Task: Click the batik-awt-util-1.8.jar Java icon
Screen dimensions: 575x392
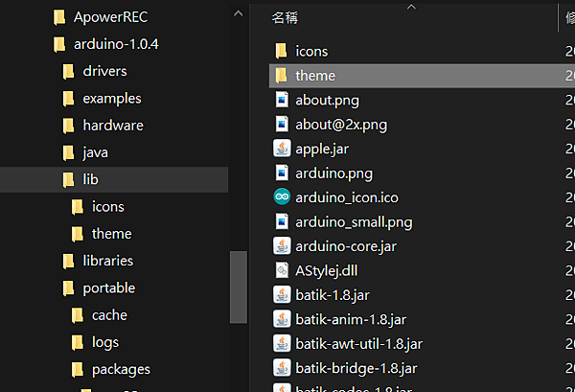Action: coord(282,343)
